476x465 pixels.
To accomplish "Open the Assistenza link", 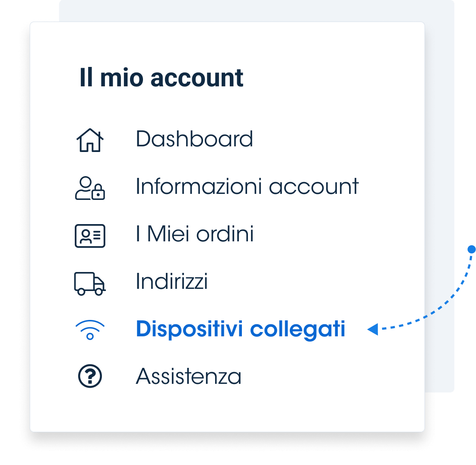I will coord(188,376).
